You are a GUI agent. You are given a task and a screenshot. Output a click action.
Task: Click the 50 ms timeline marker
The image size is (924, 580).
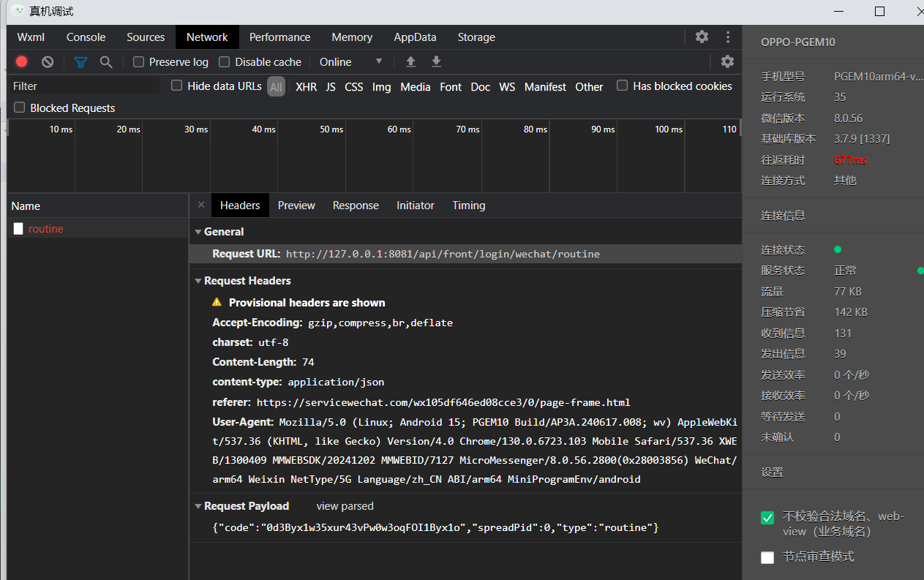(x=331, y=129)
